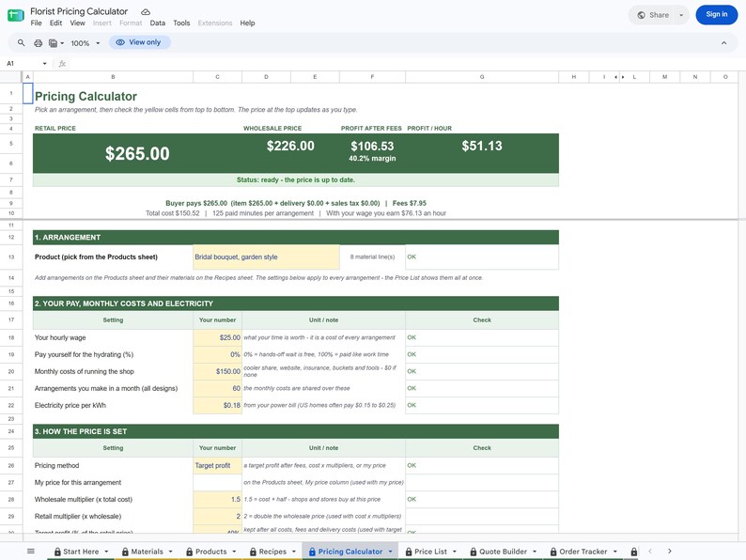This screenshot has width=746, height=560.
Task: Click the lock icon on Start Here tab
Action: point(57,552)
